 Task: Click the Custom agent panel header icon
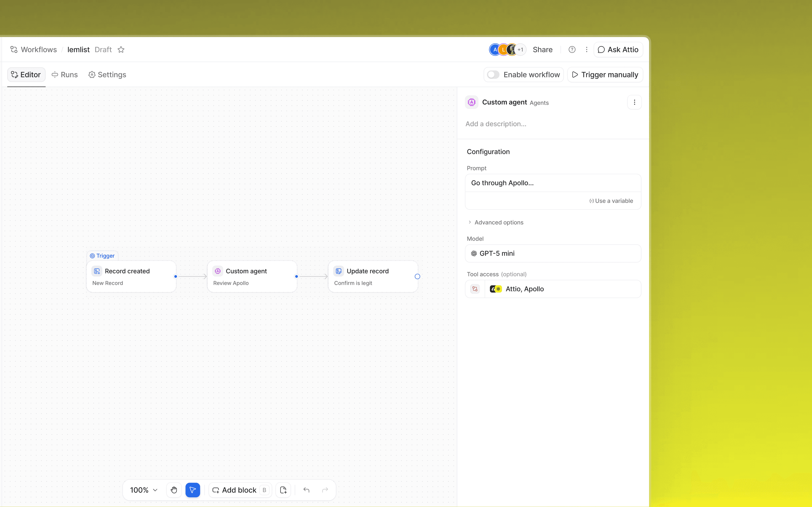(x=472, y=102)
